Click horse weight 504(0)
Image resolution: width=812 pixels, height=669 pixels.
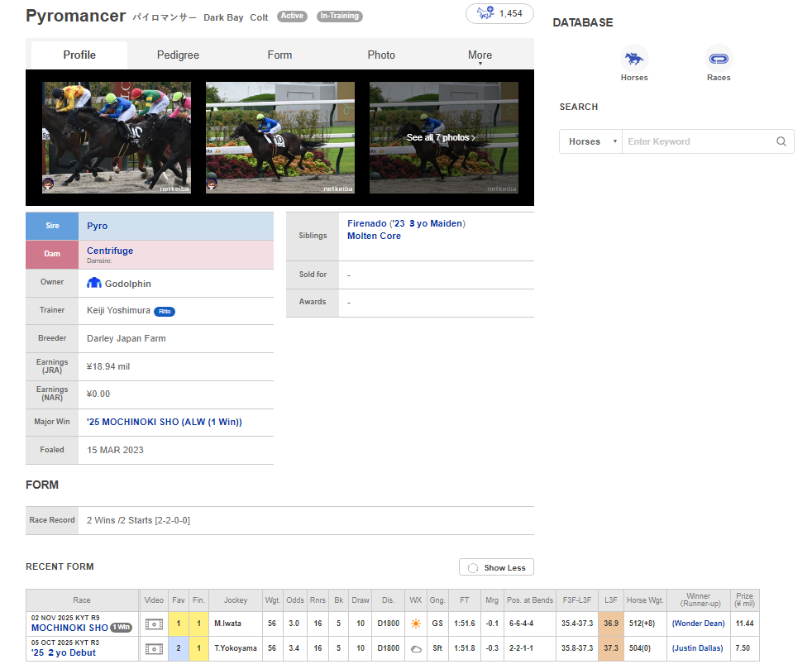pyautogui.click(x=639, y=648)
